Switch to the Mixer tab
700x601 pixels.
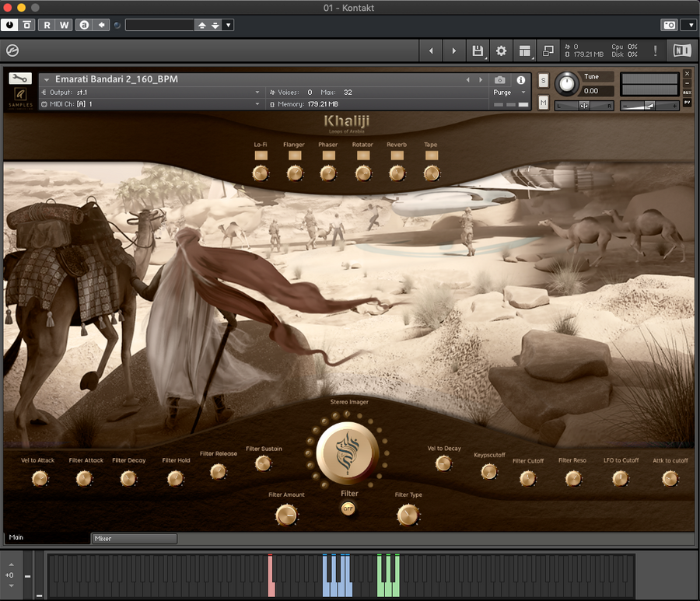pyautogui.click(x=134, y=539)
